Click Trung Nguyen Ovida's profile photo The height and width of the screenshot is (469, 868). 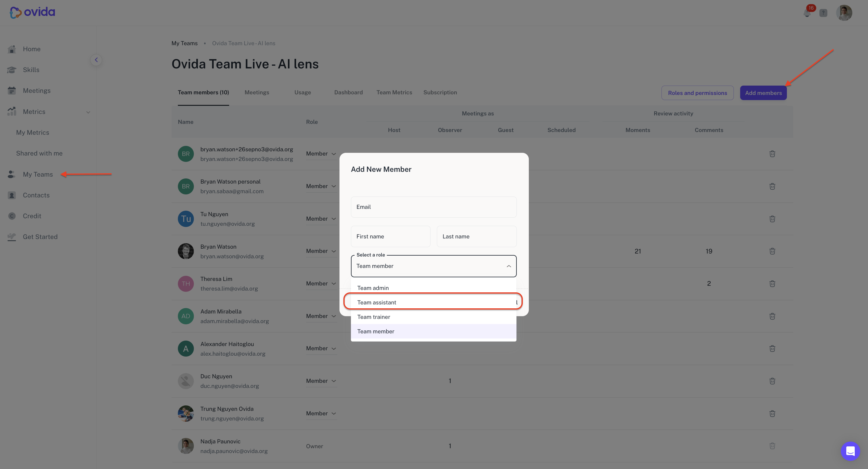(186, 414)
